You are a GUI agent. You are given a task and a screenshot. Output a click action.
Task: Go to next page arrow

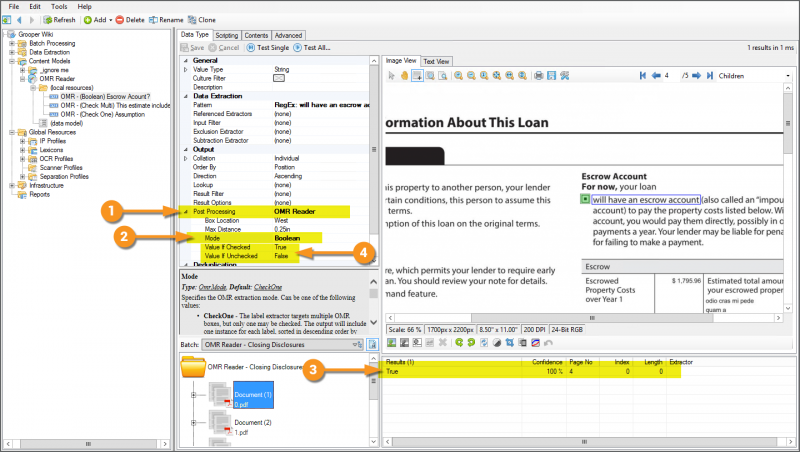[x=696, y=76]
